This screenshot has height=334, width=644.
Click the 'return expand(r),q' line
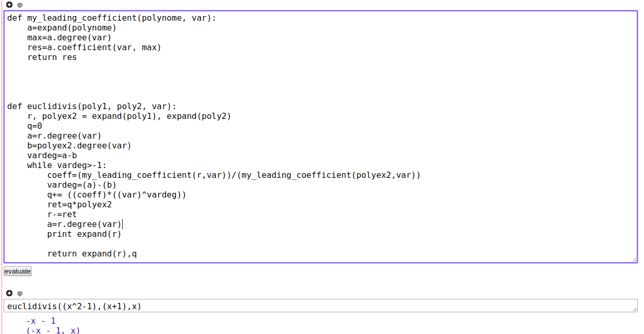(x=92, y=254)
